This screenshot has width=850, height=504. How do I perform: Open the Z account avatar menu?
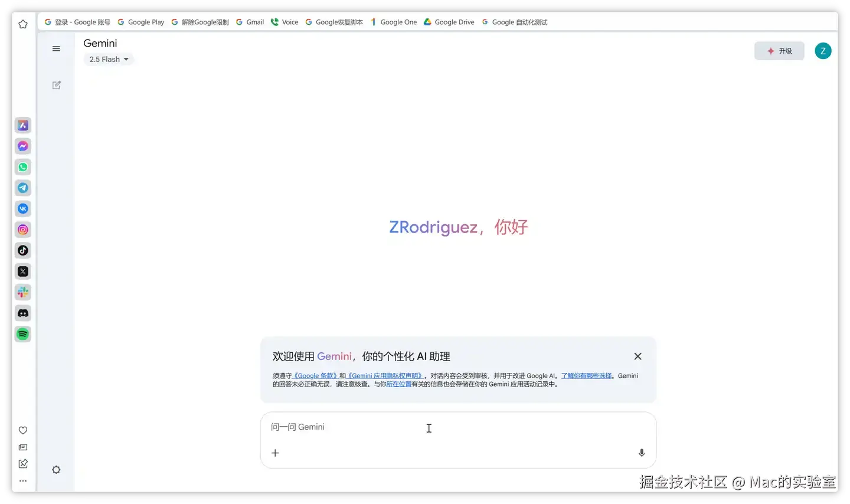click(823, 51)
